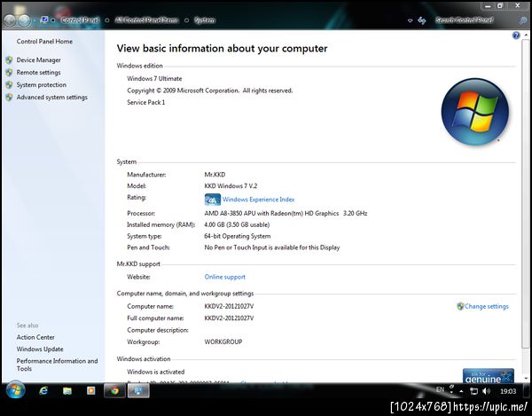Open the Start menu orb
The image size is (532, 416).
pyautogui.click(x=16, y=390)
